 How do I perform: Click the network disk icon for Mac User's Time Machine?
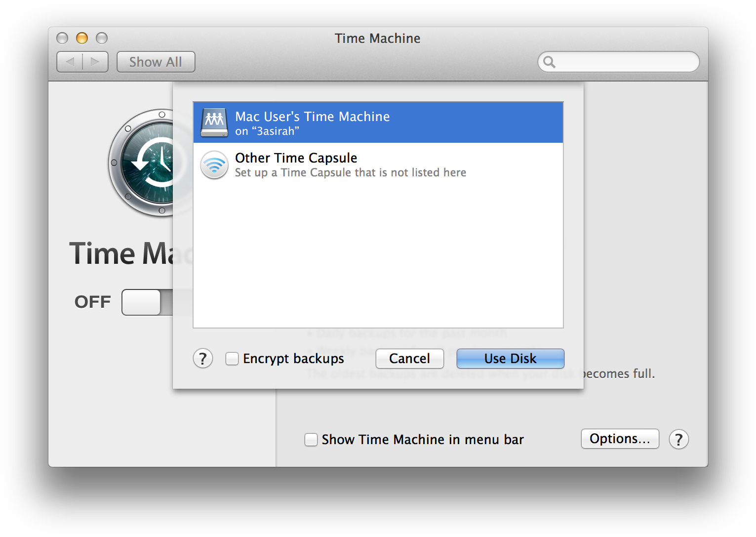click(x=214, y=122)
